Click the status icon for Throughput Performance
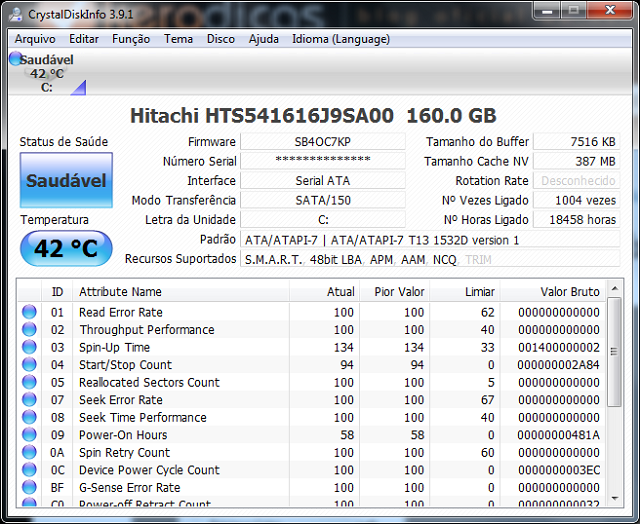This screenshot has height=524, width=640. click(29, 329)
